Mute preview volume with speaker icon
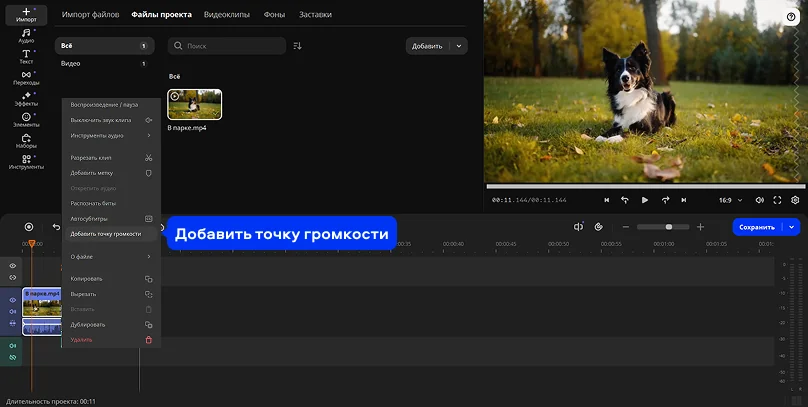 click(x=760, y=200)
